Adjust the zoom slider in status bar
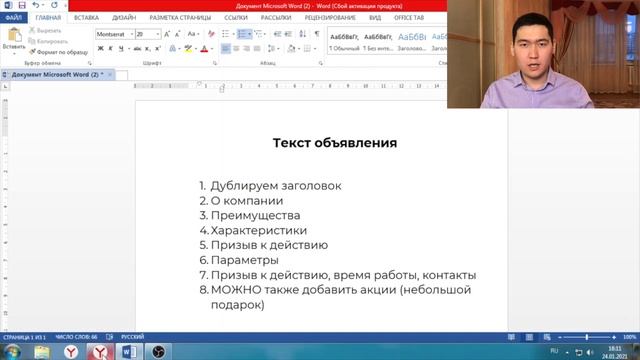Screen dimensions: 640x360 [587, 337]
